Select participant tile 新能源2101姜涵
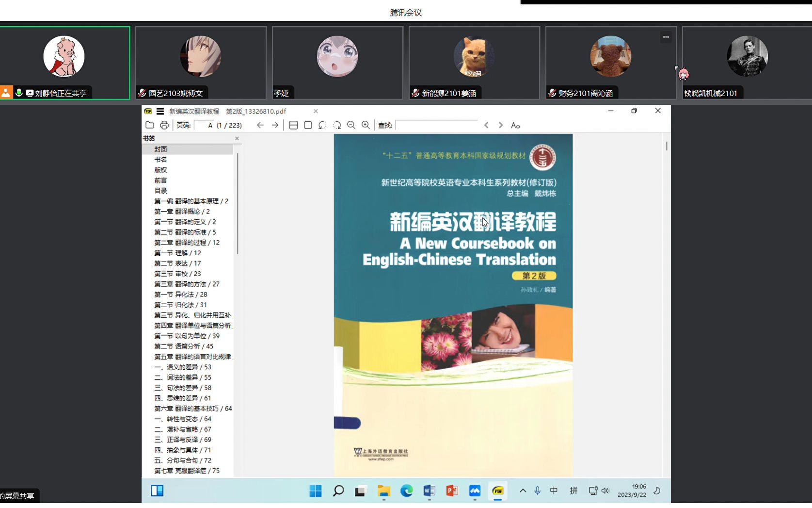The width and height of the screenshot is (812, 508). (x=474, y=63)
